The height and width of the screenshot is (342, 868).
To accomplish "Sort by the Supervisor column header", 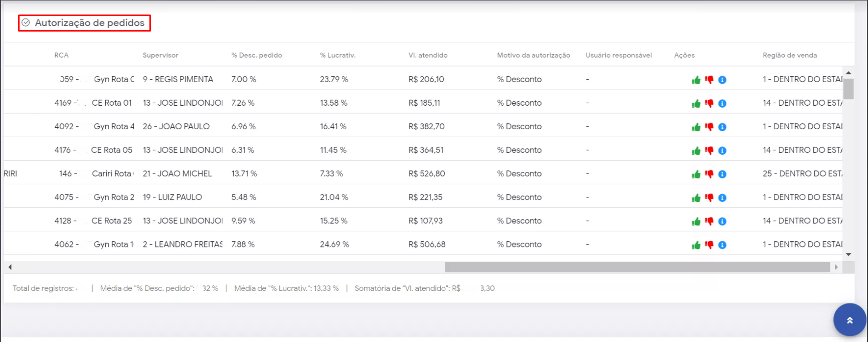I will point(160,55).
